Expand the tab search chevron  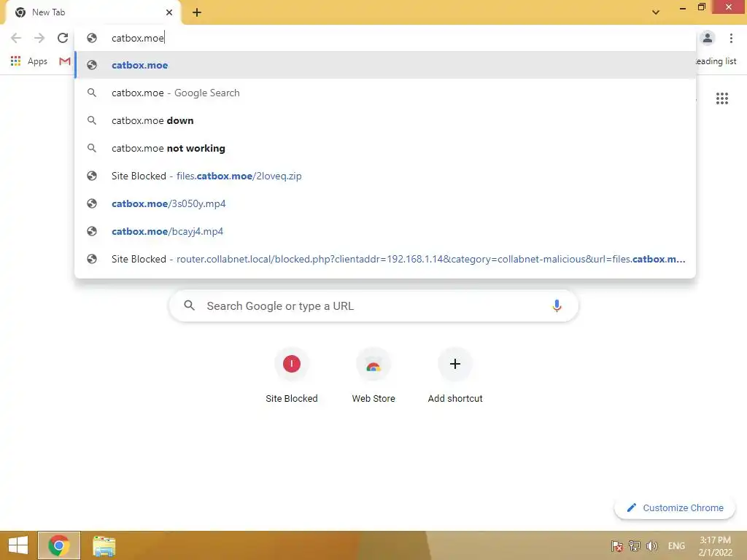(656, 12)
